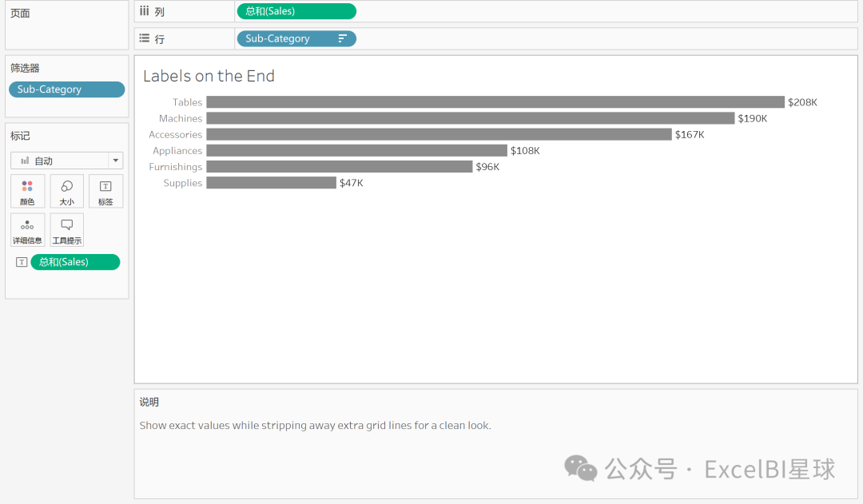Click the $167K label on Accessories
The image size is (863, 504).
coord(690,134)
